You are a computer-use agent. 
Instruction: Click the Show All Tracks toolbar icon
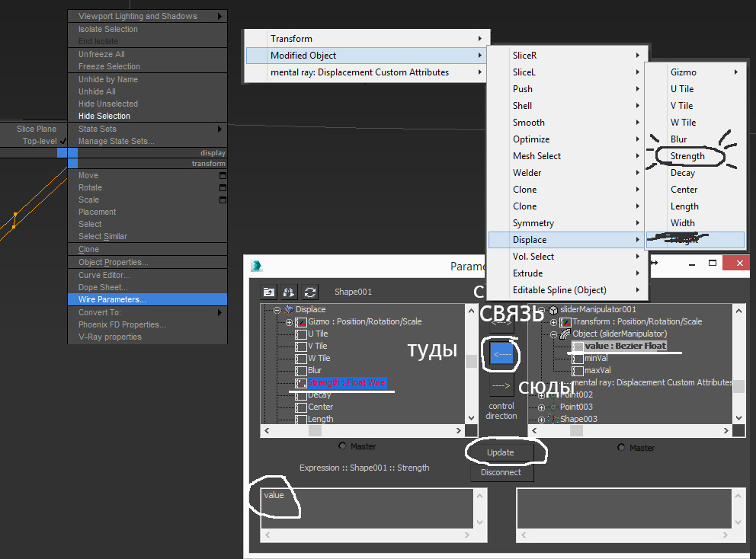[x=269, y=292]
